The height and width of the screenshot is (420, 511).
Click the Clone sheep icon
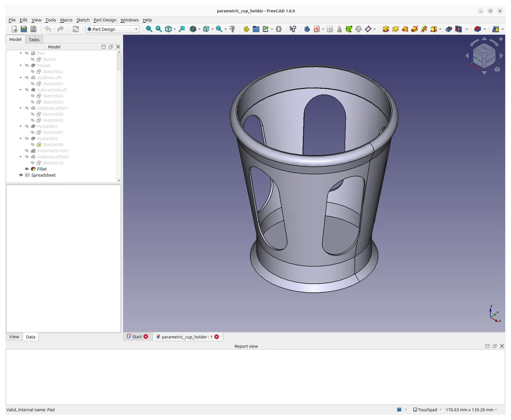359,29
